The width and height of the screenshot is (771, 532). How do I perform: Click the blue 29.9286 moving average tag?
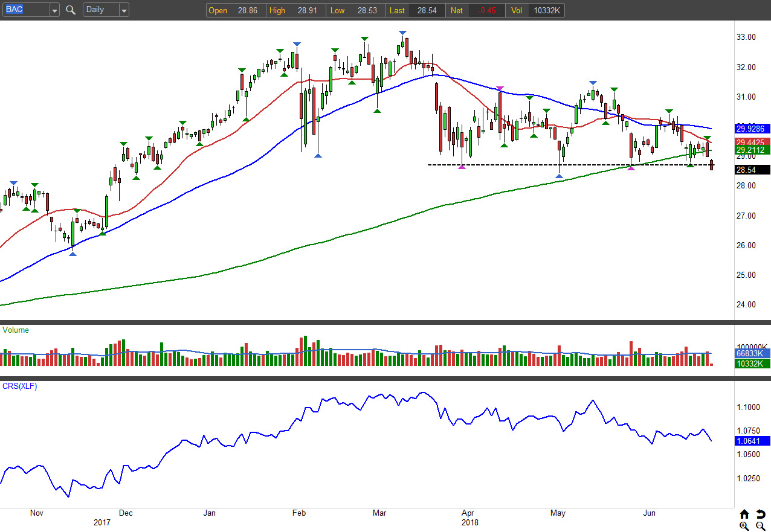tap(752, 129)
